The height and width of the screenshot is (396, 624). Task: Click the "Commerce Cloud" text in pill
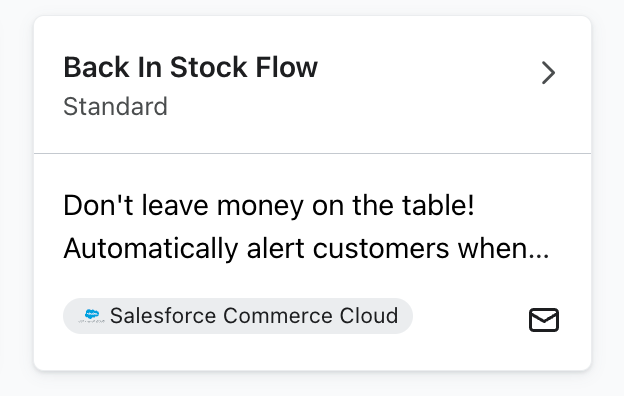310,316
